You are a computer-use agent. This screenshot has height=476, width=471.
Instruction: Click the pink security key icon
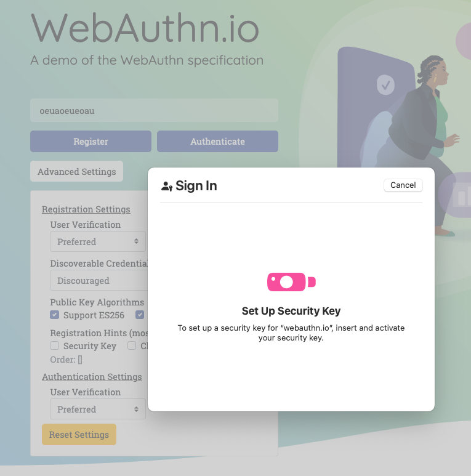291,281
